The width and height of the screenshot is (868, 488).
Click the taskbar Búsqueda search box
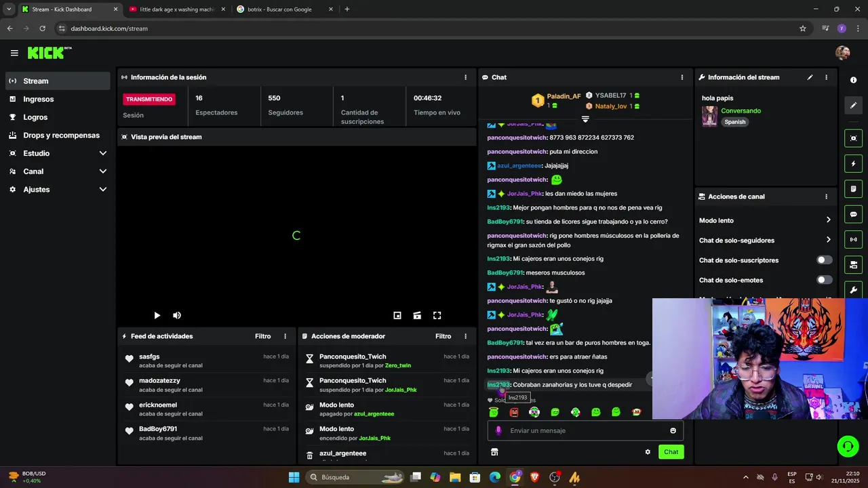[x=355, y=477]
